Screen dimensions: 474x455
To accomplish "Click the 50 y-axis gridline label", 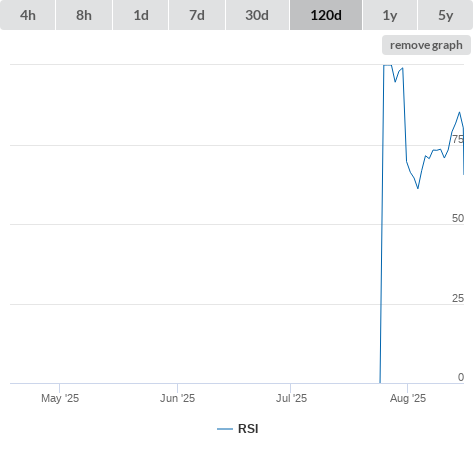I will [x=458, y=218].
